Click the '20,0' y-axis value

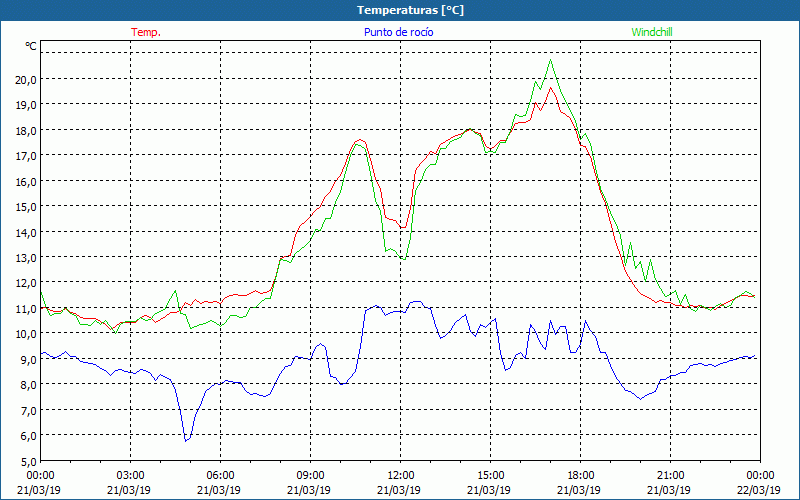[x=27, y=79]
